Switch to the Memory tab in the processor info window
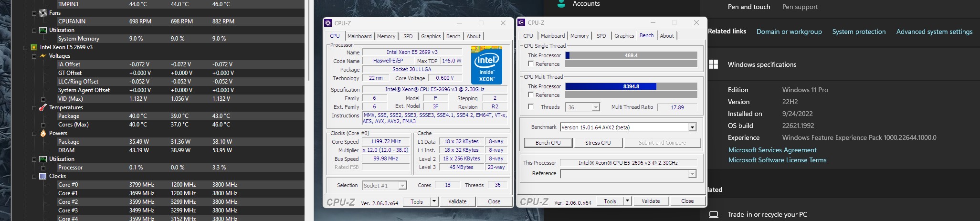Viewport: 980px width, 221px height. click(386, 36)
